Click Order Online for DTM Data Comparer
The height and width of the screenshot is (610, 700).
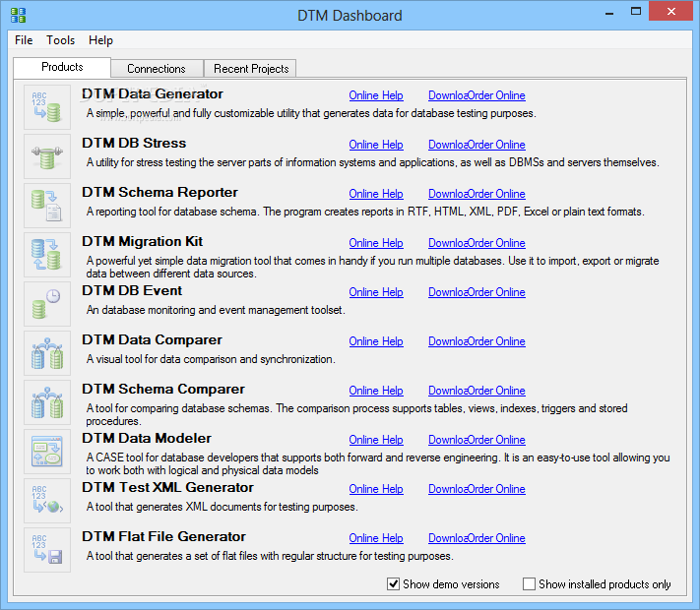496,341
